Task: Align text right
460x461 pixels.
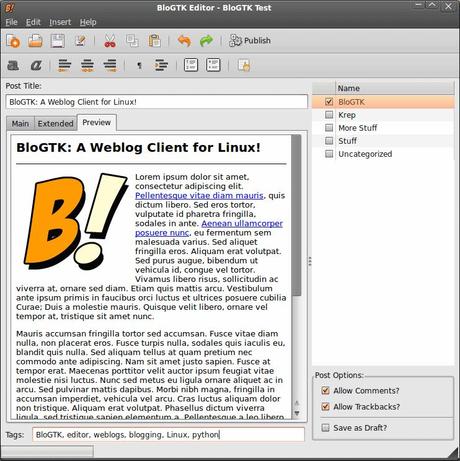Action: click(110, 65)
